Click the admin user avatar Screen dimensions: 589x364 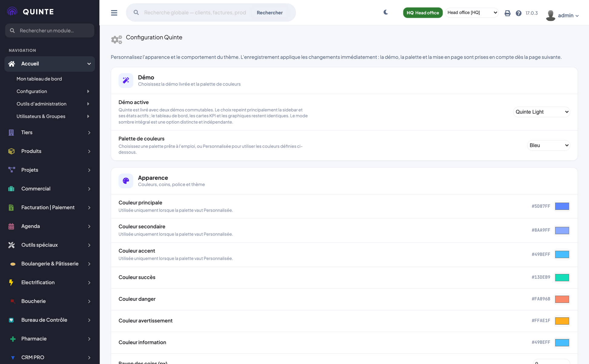551,15
